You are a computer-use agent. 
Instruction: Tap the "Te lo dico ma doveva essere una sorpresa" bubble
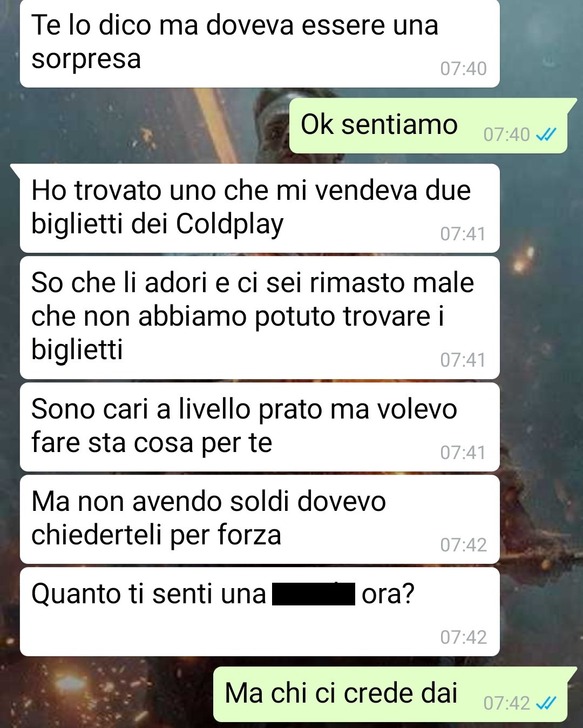click(x=260, y=43)
